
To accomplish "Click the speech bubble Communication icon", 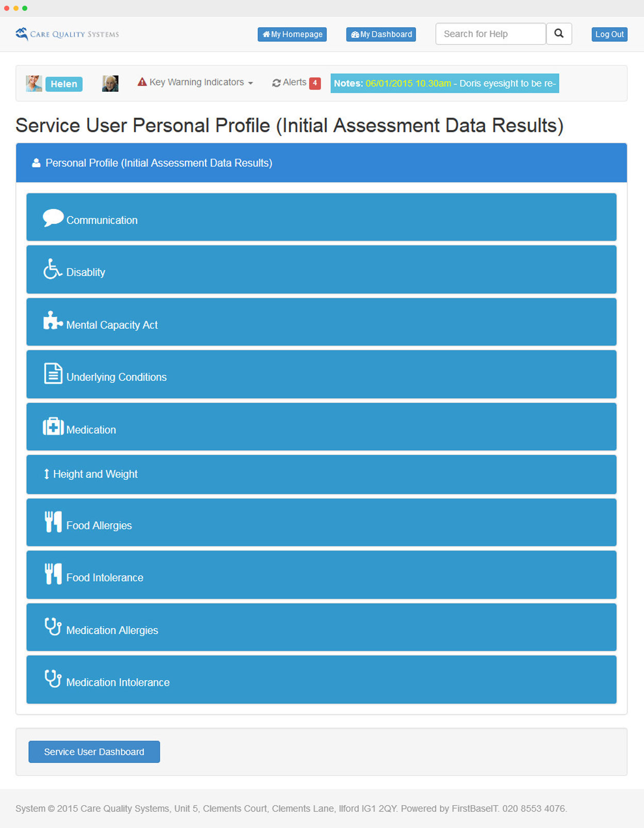I will pyautogui.click(x=53, y=218).
